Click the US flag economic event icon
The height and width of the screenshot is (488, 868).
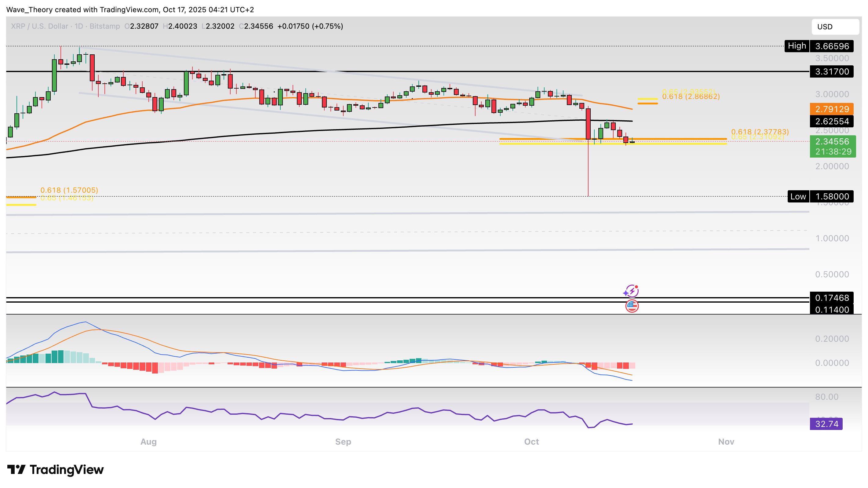coord(632,306)
